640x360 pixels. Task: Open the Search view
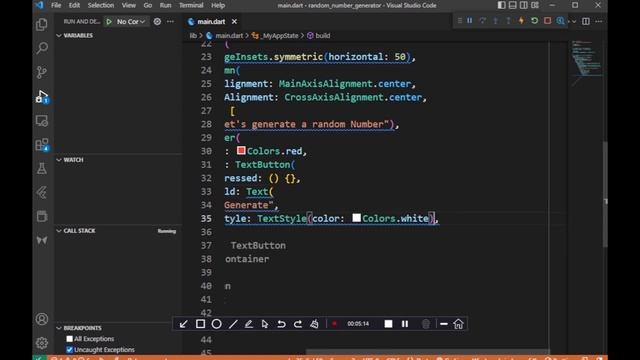tap(42, 48)
